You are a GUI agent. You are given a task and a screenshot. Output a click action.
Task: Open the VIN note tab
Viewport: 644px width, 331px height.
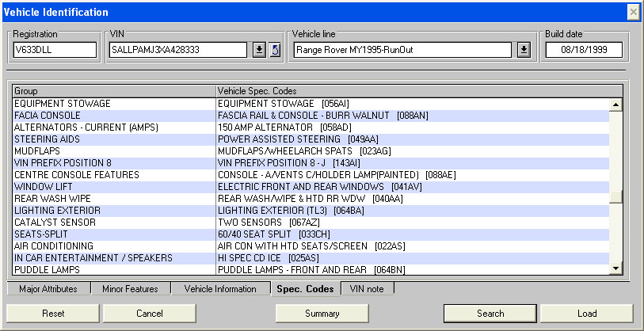[368, 289]
